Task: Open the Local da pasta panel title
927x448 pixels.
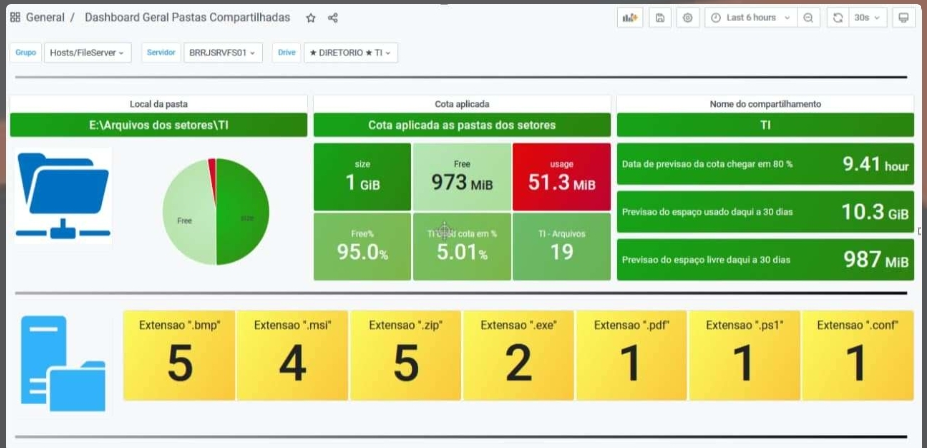Action: pos(158,104)
